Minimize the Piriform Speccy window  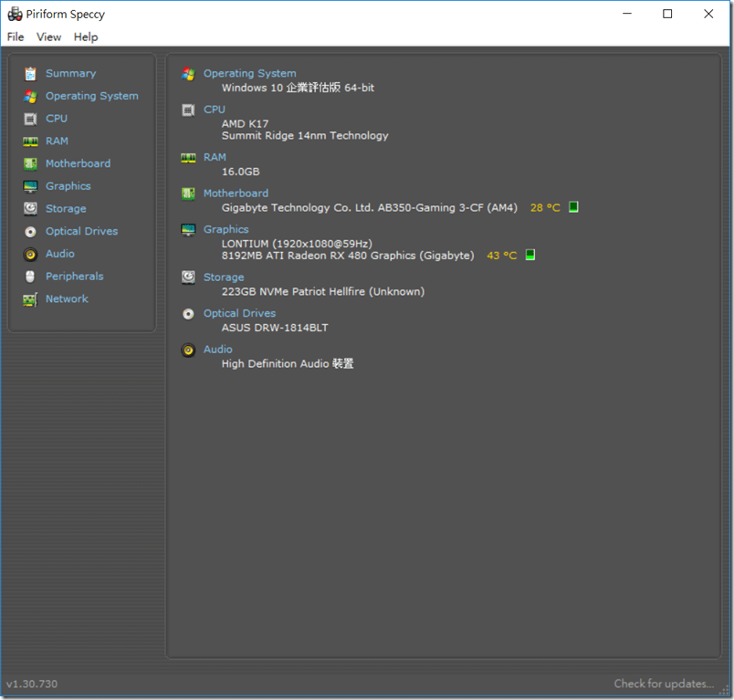(x=627, y=14)
